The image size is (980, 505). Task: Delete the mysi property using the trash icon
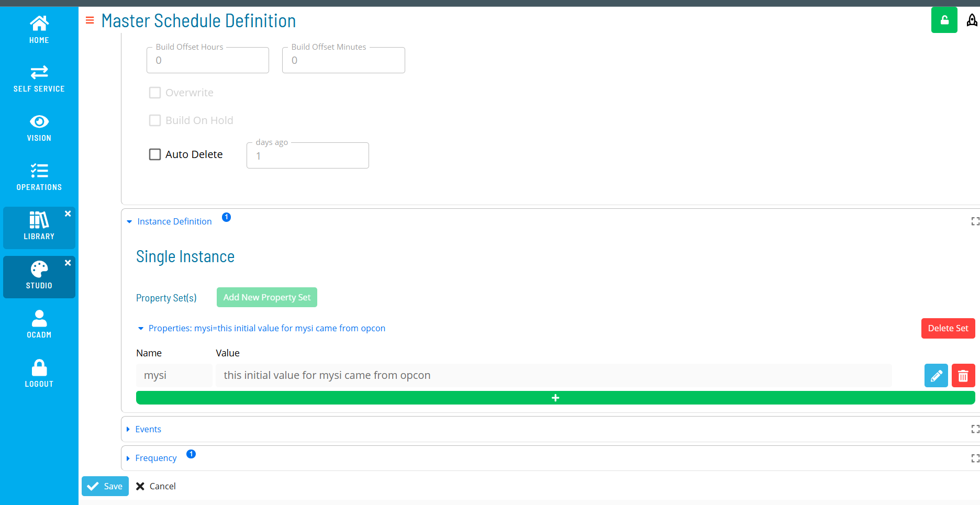[963, 375]
